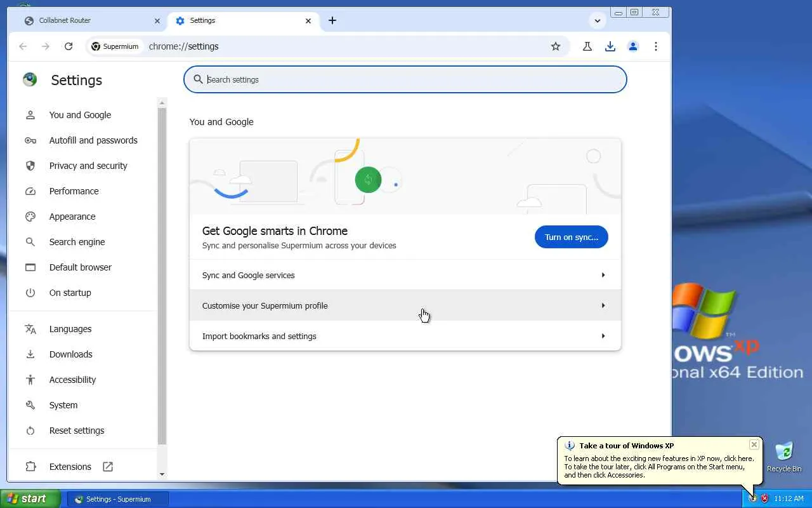The image size is (812, 508).
Task: Click the Performance gauge icon
Action: 30,191
